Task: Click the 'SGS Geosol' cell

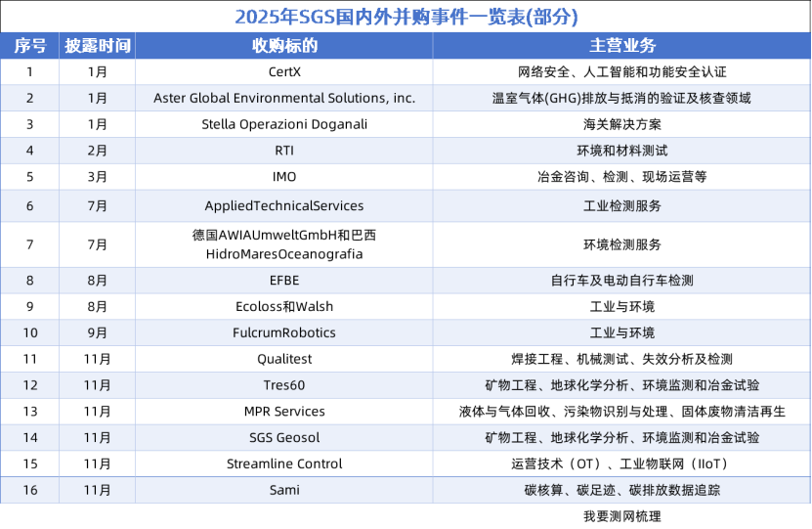Action: click(284, 438)
